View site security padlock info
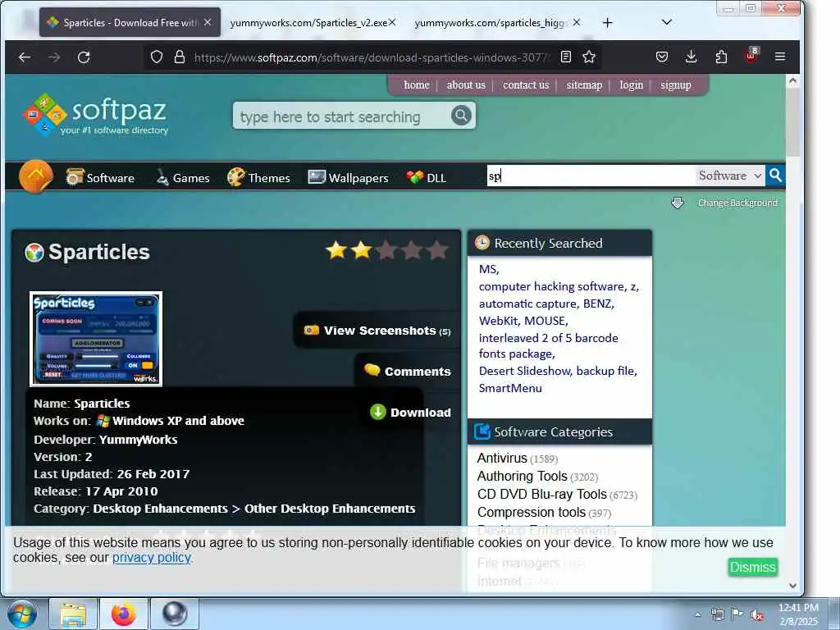The width and height of the screenshot is (840, 630). 180,57
